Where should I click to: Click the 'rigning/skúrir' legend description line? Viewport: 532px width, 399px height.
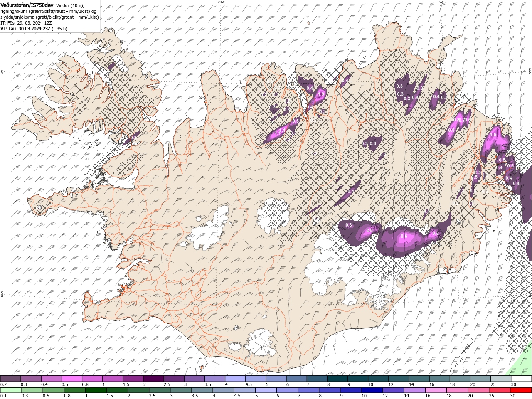pos(49,11)
